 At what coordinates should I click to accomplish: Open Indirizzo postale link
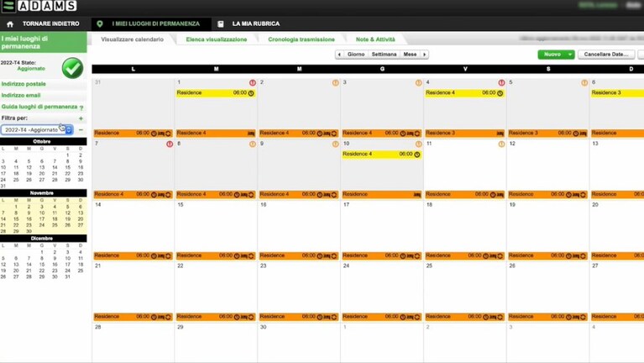tap(24, 84)
